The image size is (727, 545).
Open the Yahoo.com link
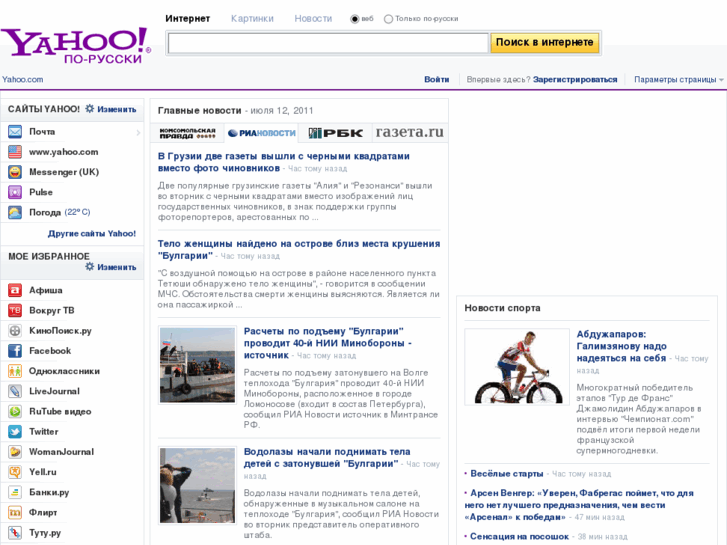pyautogui.click(x=22, y=79)
